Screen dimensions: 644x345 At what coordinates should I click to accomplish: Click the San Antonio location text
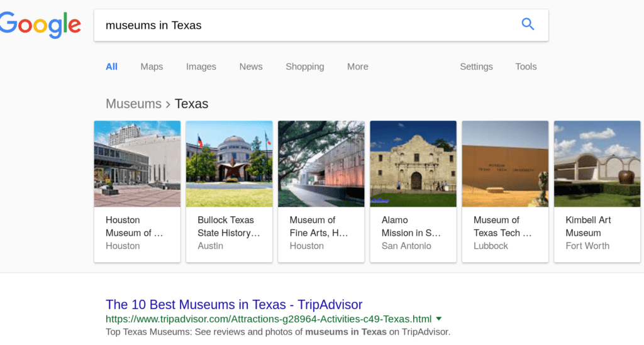[x=406, y=246]
